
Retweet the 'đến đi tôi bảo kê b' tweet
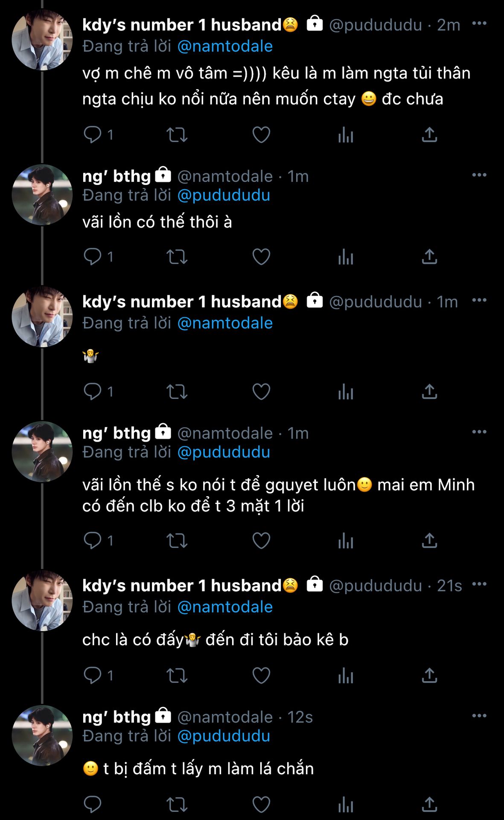click(177, 675)
